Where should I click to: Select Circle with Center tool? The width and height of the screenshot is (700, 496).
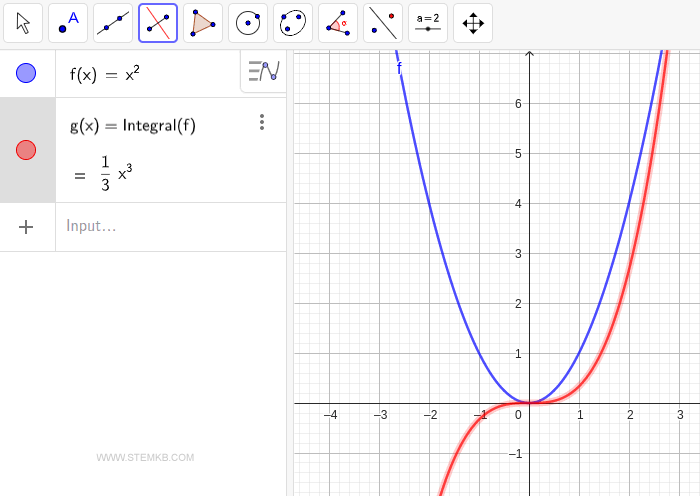click(x=248, y=23)
